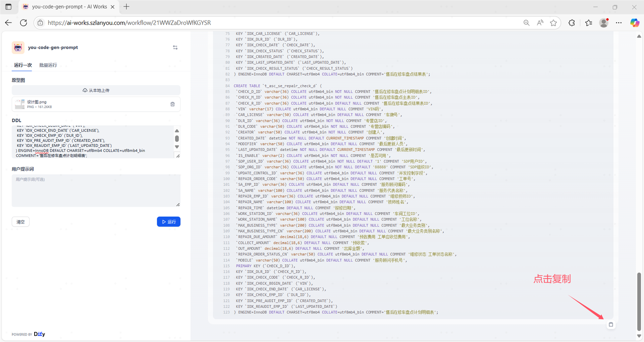Click into the 用户提示词 text area
The image size is (644, 342).
[x=96, y=191]
